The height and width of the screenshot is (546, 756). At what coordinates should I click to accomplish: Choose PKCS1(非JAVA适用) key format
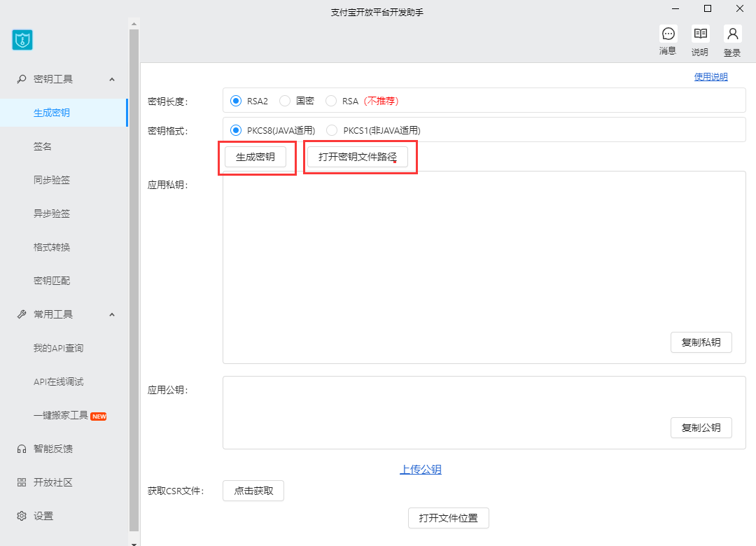pos(332,130)
